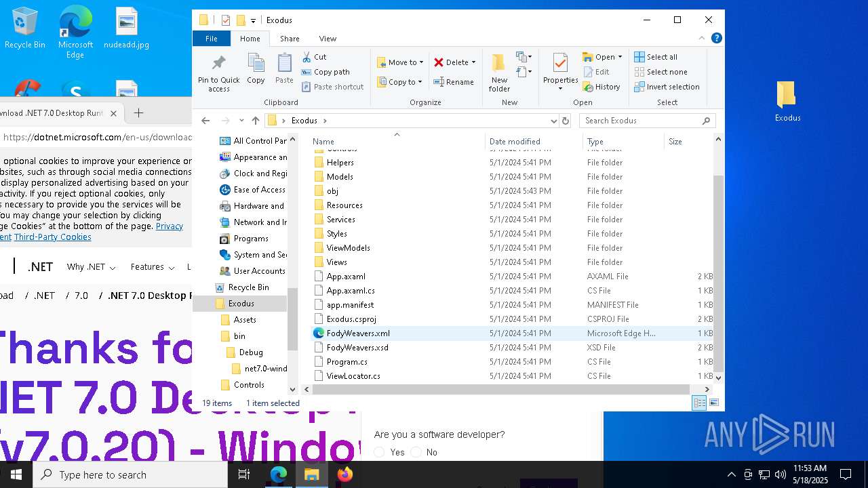Open address bar history dropdown
This screenshot has width=868, height=488.
[554, 121]
